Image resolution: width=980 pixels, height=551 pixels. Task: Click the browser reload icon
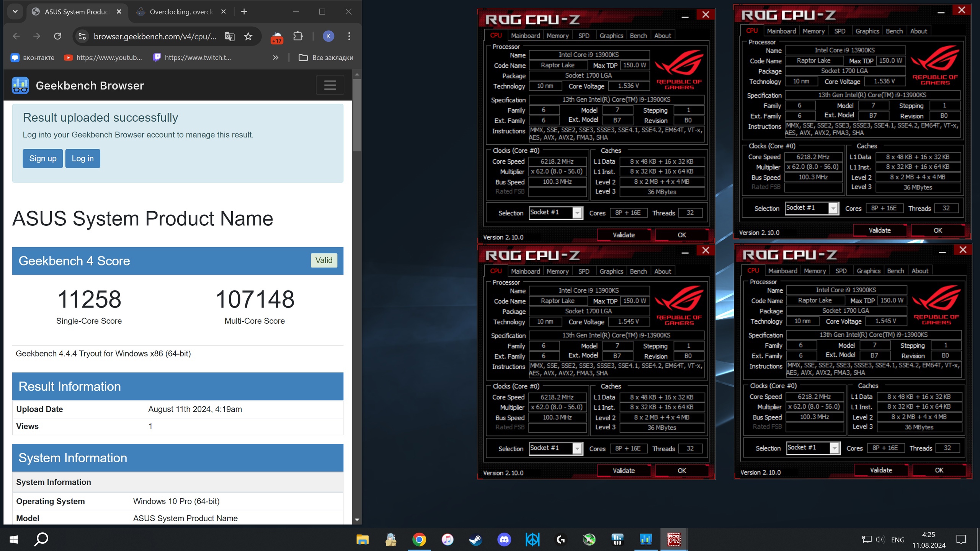(x=57, y=36)
